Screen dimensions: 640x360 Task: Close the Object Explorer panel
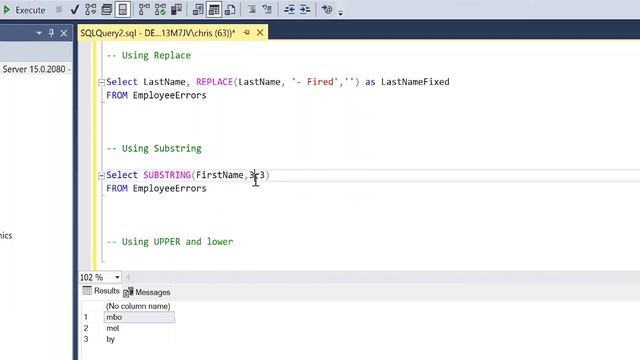click(x=64, y=33)
